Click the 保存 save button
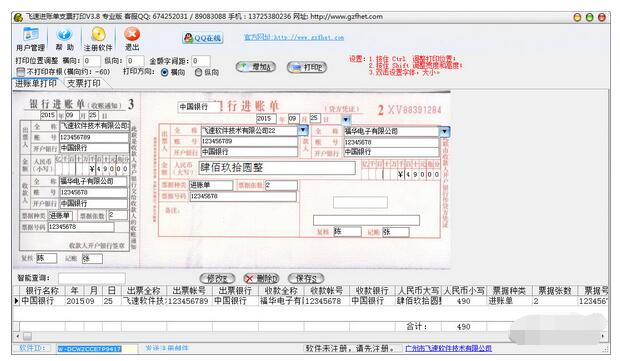620x361 pixels. tap(306, 278)
